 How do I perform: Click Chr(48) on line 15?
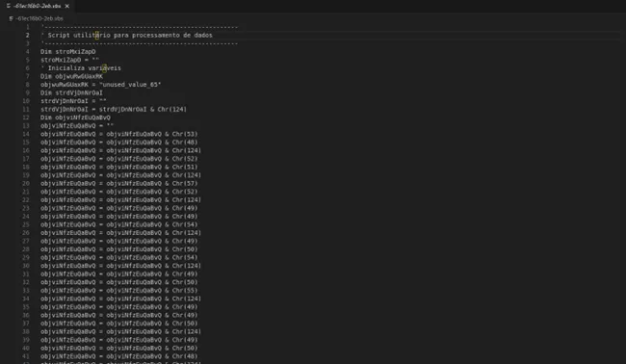point(185,143)
